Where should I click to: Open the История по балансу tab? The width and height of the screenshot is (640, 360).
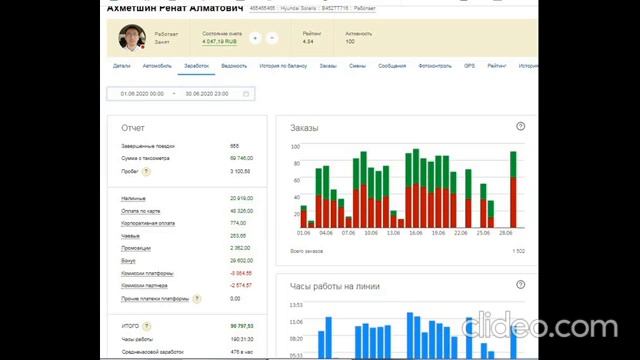pyautogui.click(x=283, y=66)
